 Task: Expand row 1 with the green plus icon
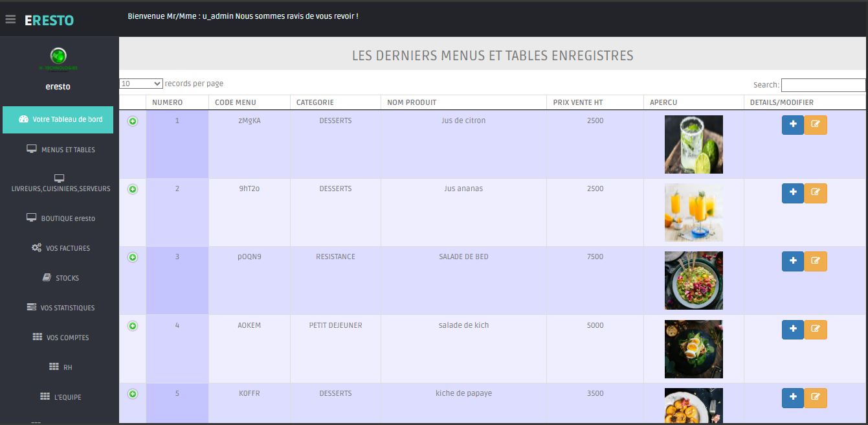point(133,121)
